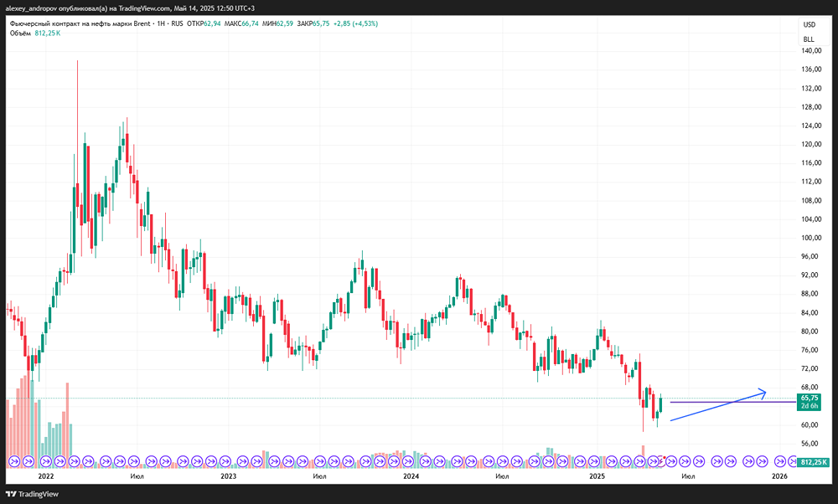
Task: Click the МАКС value 66,74
Action: click(250, 23)
